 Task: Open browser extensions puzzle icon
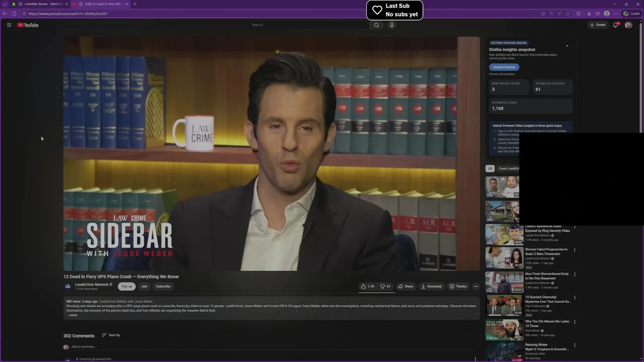(x=579, y=14)
